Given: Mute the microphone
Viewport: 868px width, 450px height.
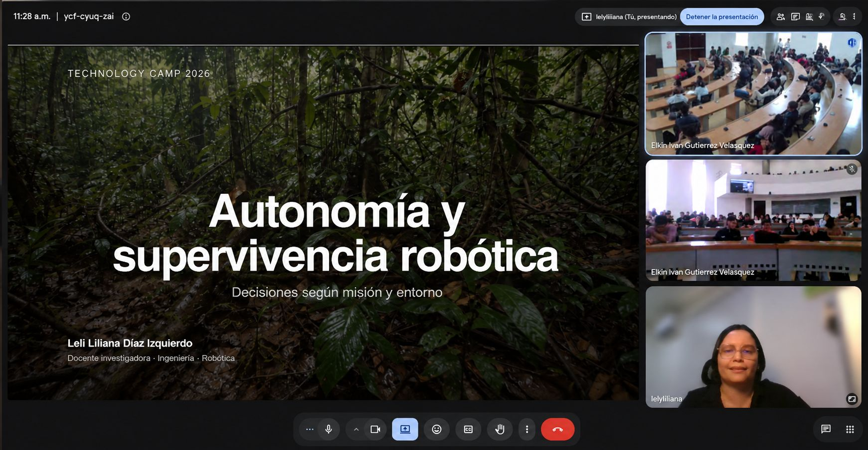Looking at the screenshot, I should point(329,429).
